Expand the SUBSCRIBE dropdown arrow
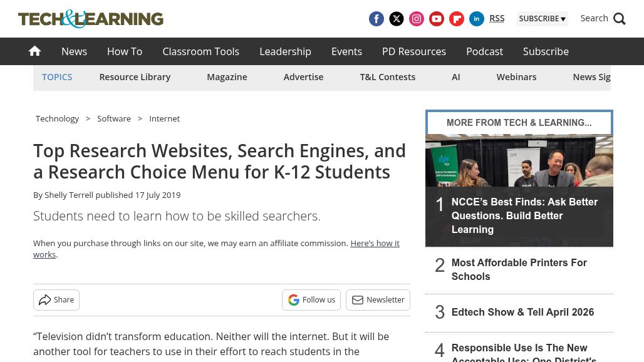The height and width of the screenshot is (362, 644). click(x=563, y=19)
